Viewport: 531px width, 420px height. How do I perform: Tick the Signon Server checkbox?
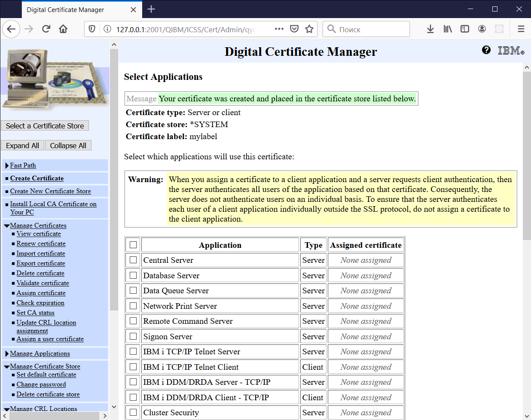(133, 336)
